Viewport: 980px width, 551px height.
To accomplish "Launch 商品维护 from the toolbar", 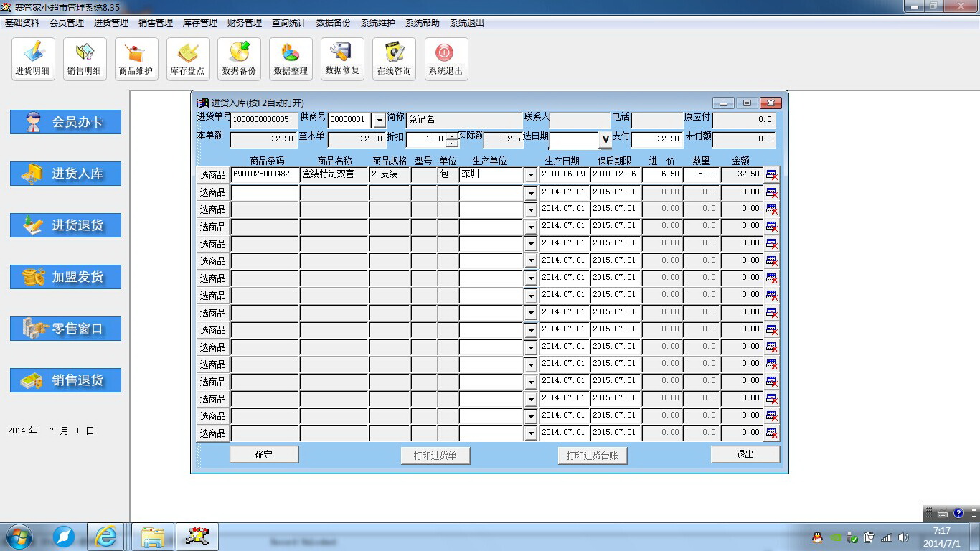I will tap(136, 59).
